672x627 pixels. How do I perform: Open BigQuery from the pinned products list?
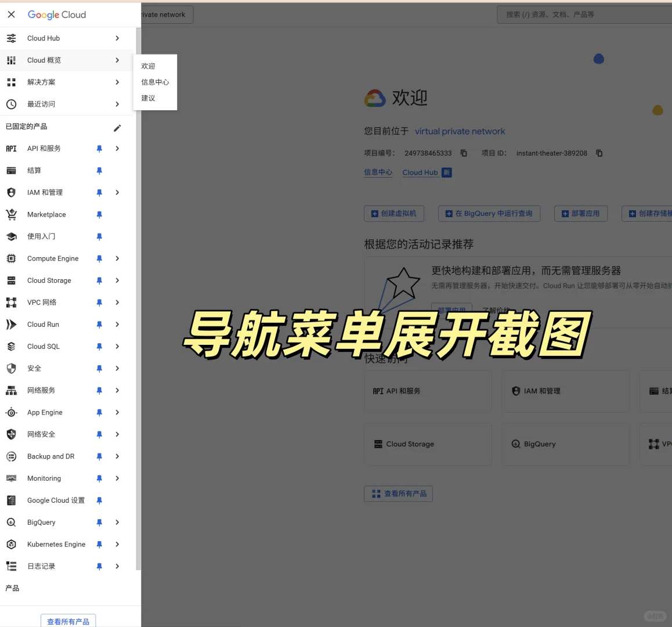[x=41, y=522]
